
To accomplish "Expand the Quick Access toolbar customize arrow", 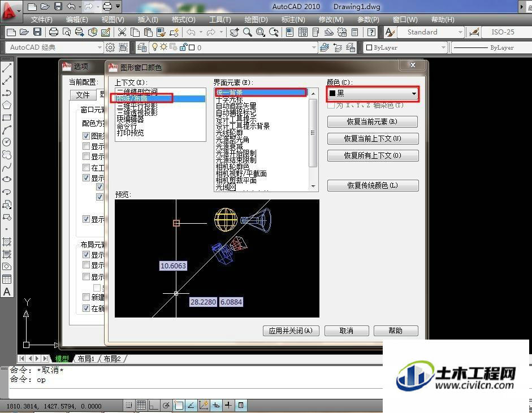I will [x=118, y=6].
